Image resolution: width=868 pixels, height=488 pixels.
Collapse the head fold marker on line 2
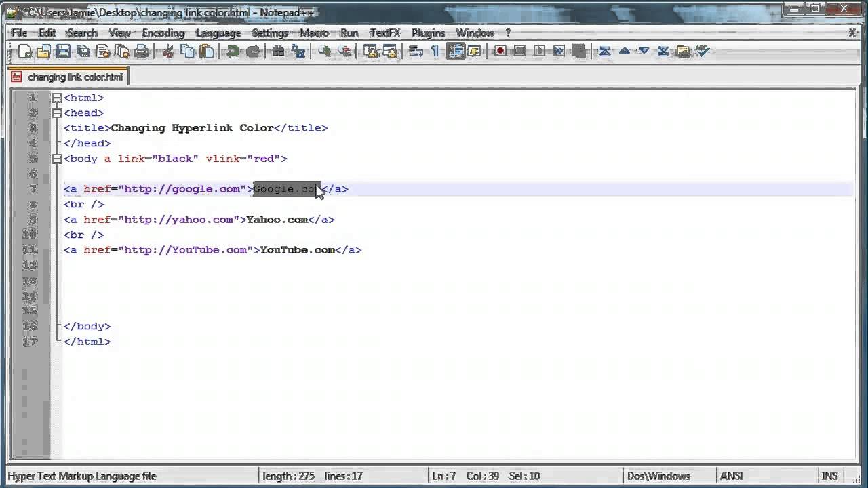coord(57,113)
